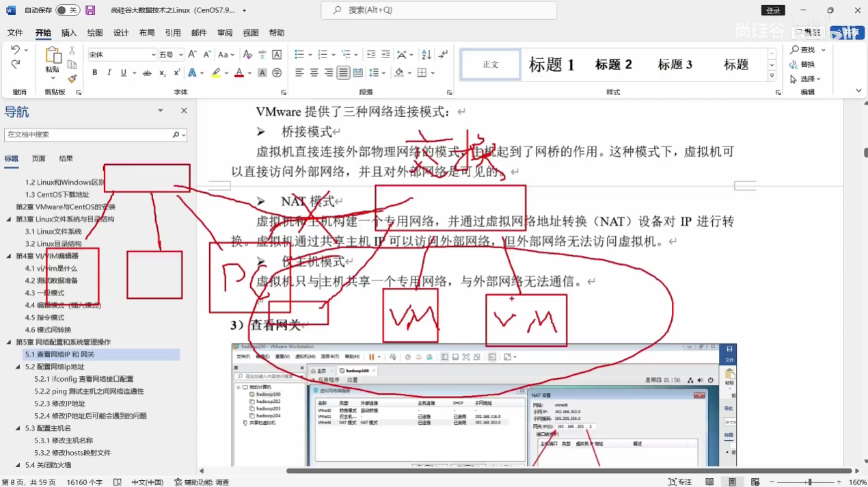Open the font size combo box
This screenshot has width=868, height=487.
tap(171, 55)
